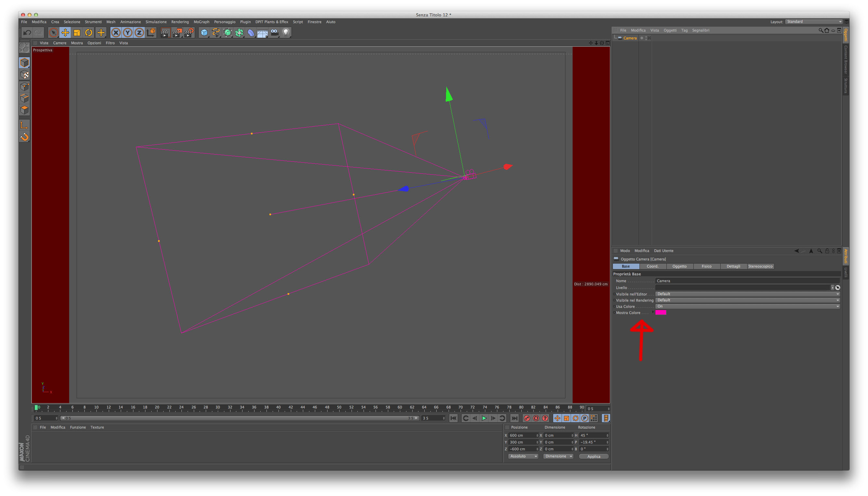Switch to the Oggetto tab

click(679, 267)
